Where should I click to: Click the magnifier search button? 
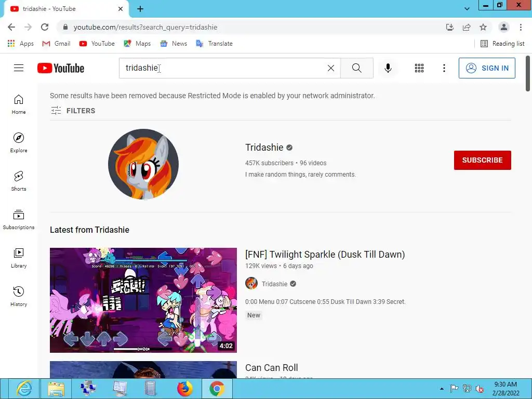pos(356,68)
